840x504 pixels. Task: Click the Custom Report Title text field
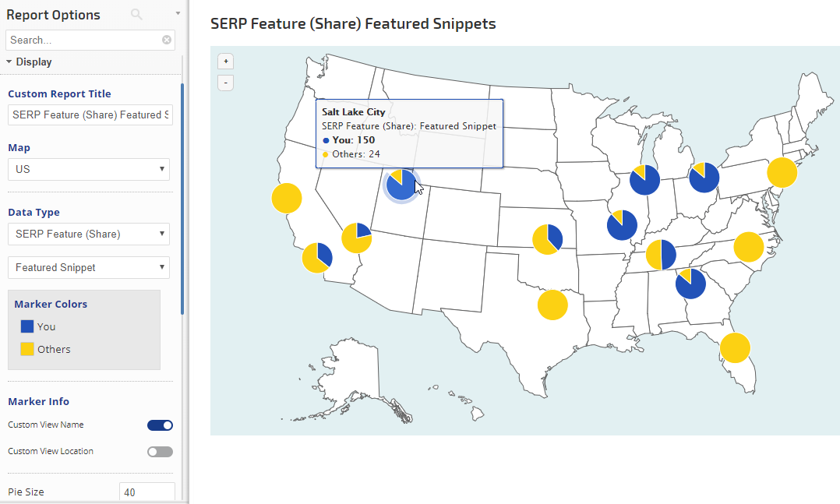click(89, 115)
